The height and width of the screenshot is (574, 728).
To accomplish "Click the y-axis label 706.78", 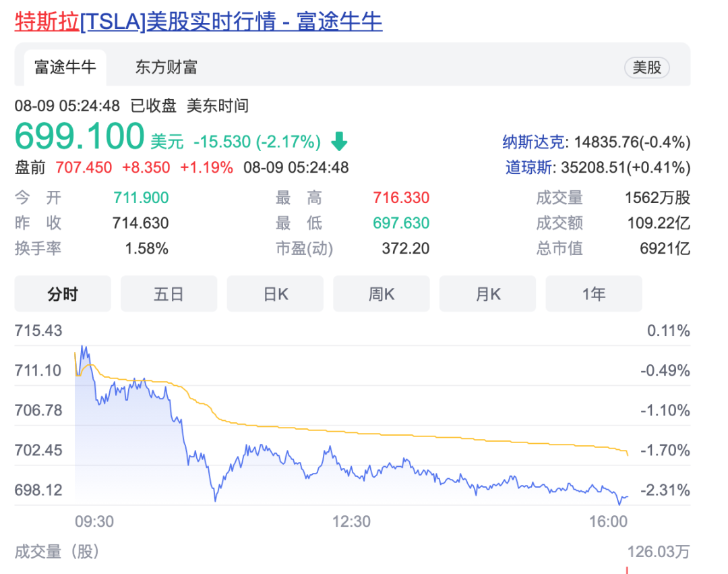I will [x=38, y=411].
